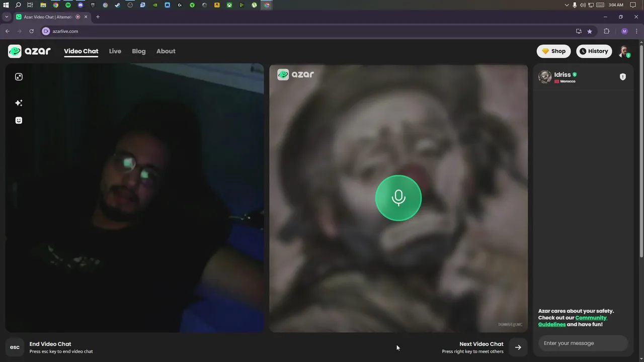The height and width of the screenshot is (362, 644).
Task: Go to next video chat with the arrow button
Action: point(518,347)
